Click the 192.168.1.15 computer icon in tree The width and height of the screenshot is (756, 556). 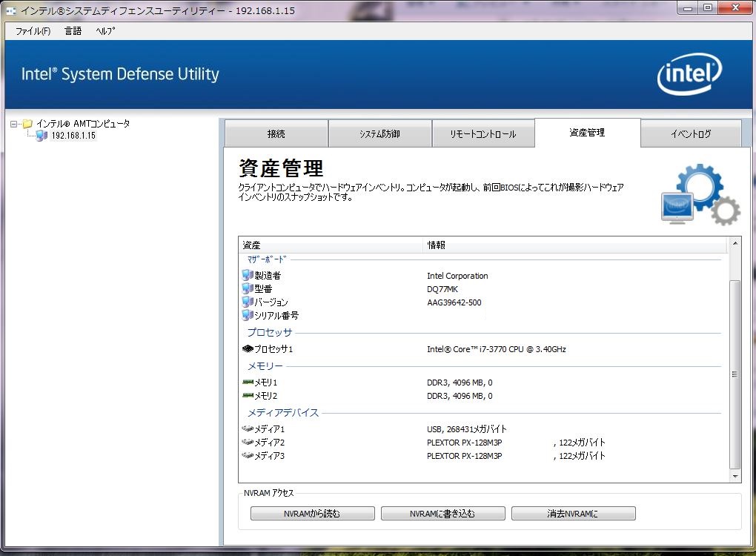(42, 136)
